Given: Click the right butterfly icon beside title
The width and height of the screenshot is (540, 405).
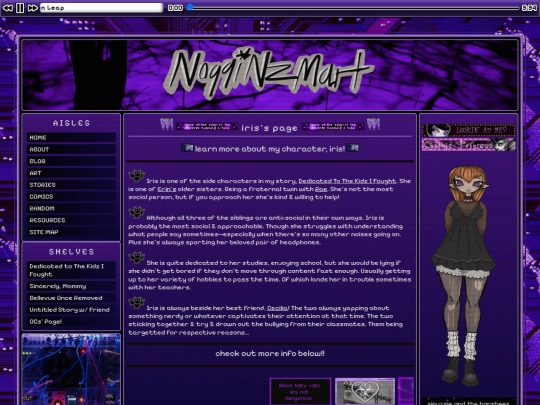Looking at the screenshot, I should (373, 124).
